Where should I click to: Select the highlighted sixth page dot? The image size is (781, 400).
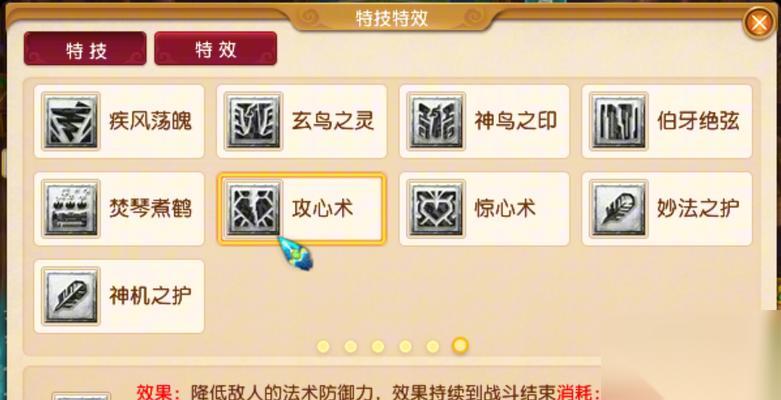(460, 346)
